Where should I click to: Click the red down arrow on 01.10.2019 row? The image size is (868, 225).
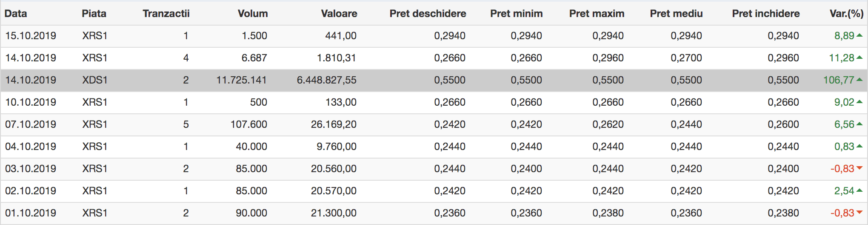coord(859,213)
